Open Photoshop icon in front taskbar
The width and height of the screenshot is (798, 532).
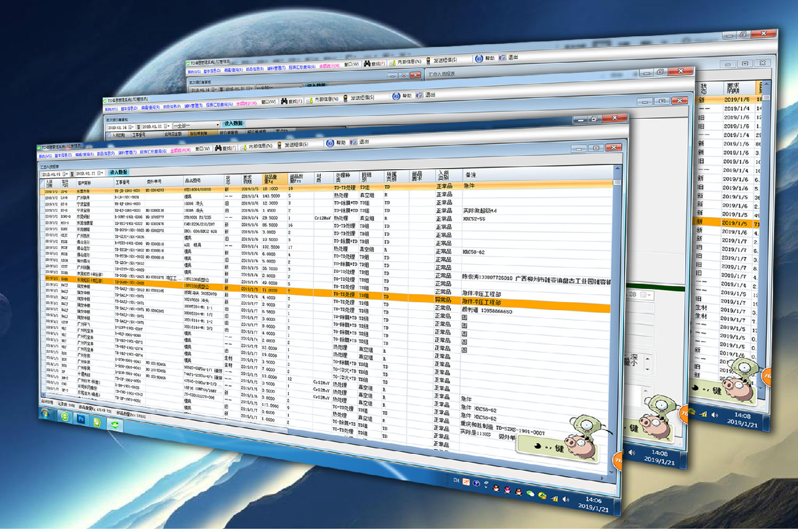pos(81,419)
